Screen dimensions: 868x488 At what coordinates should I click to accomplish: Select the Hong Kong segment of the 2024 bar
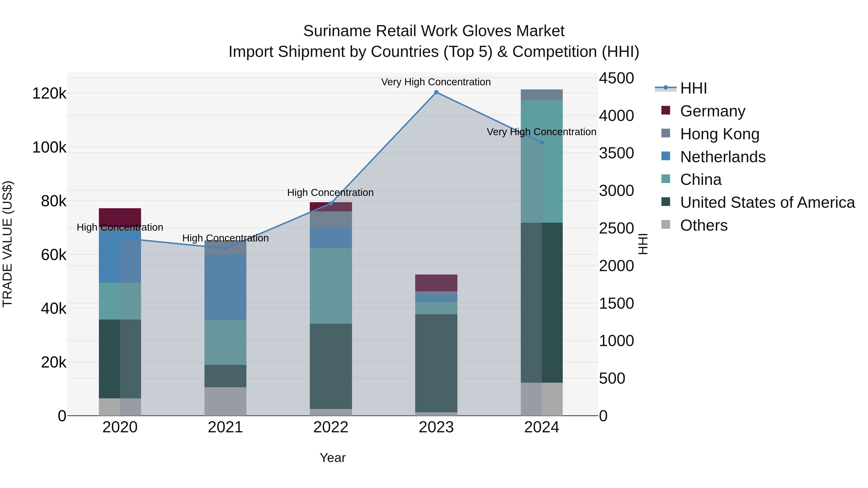click(x=542, y=95)
